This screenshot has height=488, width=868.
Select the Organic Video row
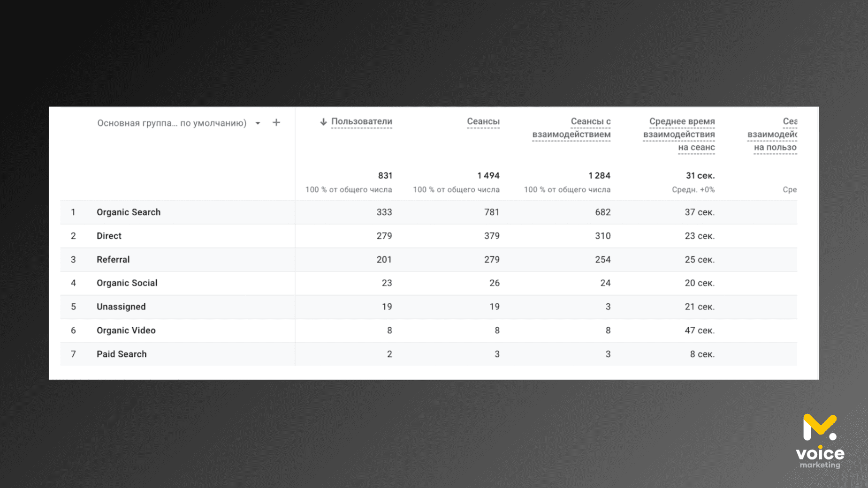126,330
